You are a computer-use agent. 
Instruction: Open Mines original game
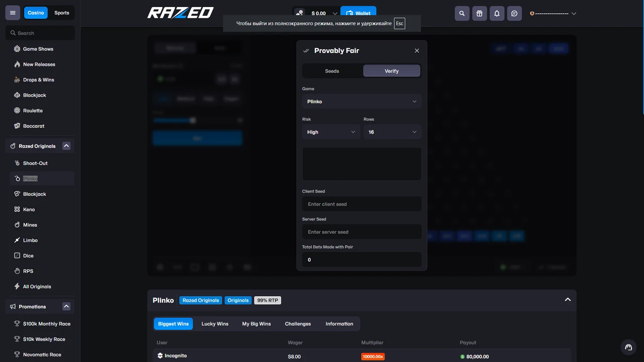30,225
